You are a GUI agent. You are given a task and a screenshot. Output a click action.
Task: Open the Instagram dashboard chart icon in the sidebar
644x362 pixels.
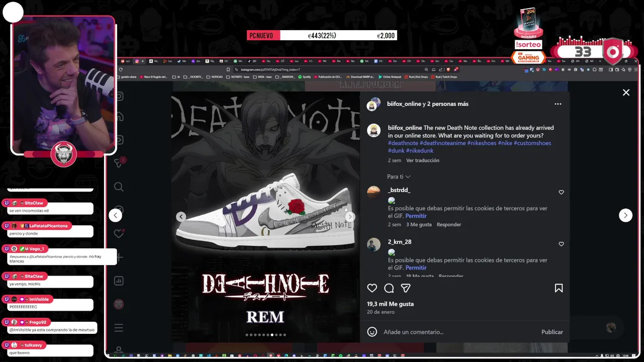(x=119, y=281)
